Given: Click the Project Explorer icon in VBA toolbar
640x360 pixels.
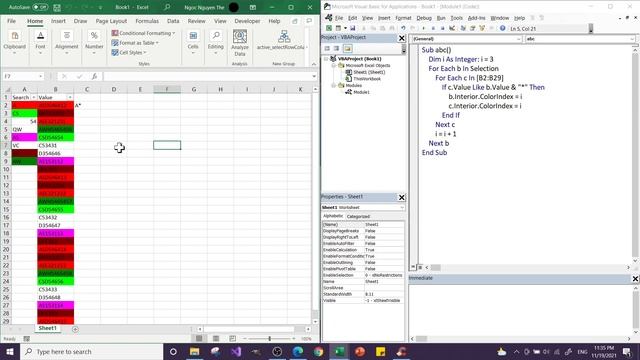Looking at the screenshot, I should (463, 28).
